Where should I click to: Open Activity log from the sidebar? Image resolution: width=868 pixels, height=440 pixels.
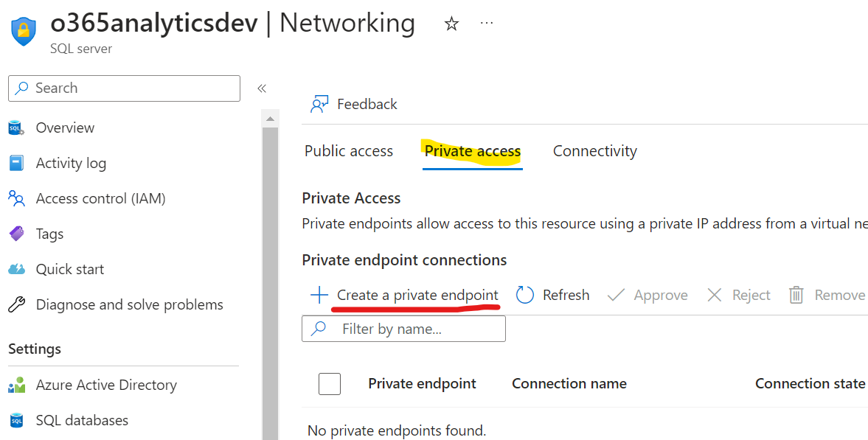71,164
